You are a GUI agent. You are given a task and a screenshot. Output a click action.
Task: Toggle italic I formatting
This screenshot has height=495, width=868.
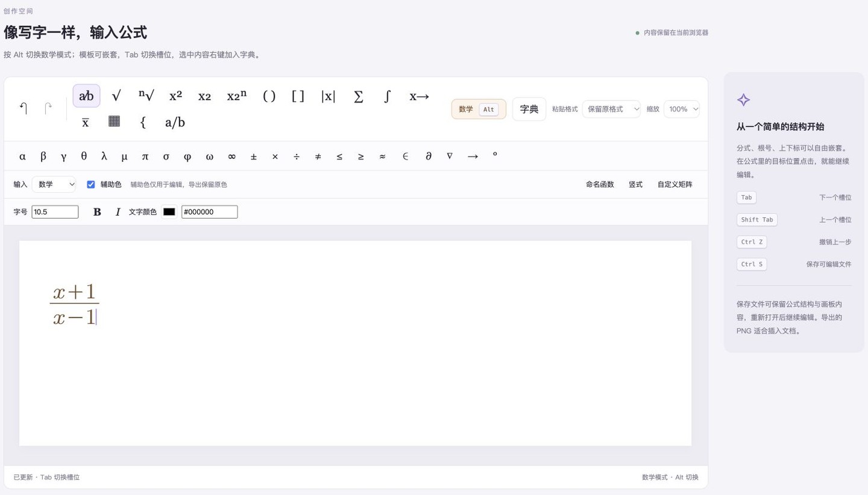click(118, 212)
